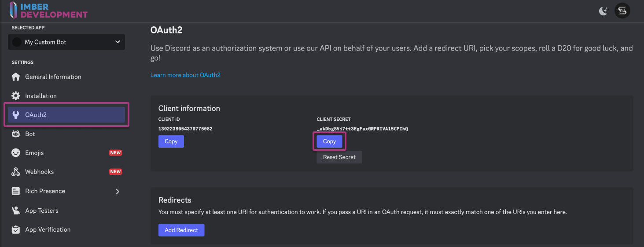The height and width of the screenshot is (247, 644).
Task: Click the Imber Development logo
Action: point(48,11)
